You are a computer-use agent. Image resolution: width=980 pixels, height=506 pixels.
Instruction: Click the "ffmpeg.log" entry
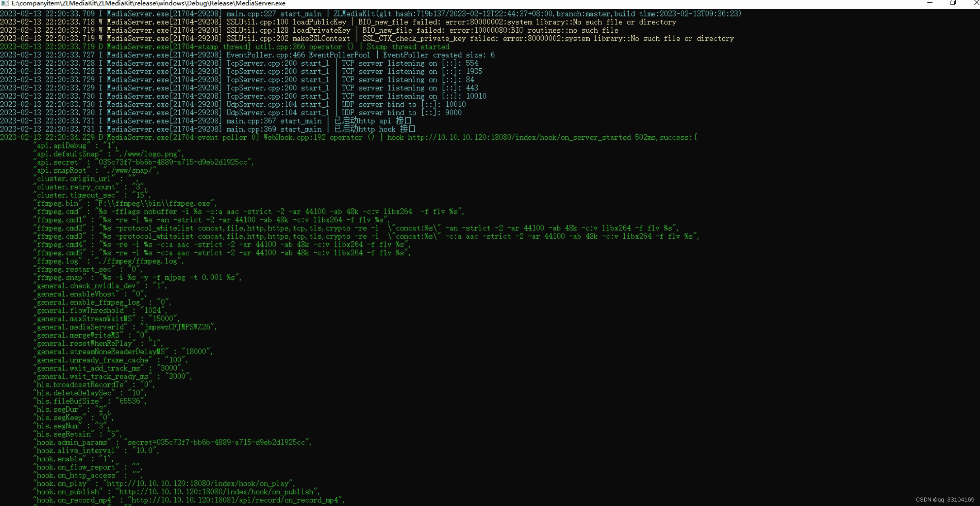109,261
